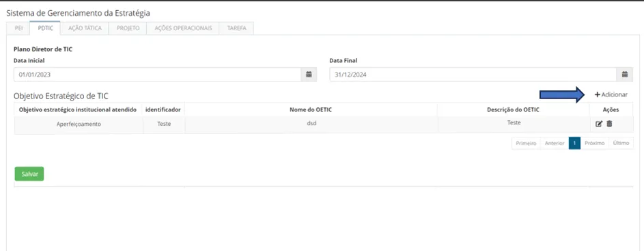Click 'Sistema de Gerenciamento da Estratégia' title
This screenshot has width=644, height=251.
[78, 13]
